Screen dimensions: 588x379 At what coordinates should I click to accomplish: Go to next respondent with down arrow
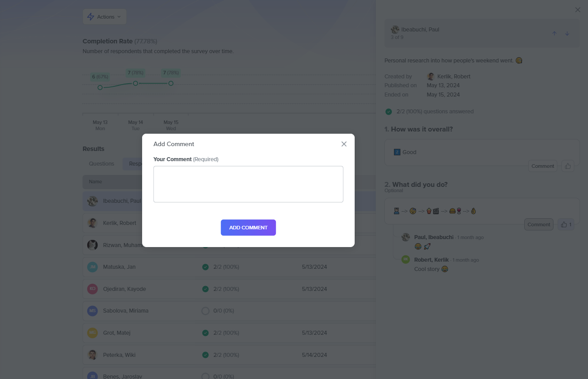pos(567,34)
